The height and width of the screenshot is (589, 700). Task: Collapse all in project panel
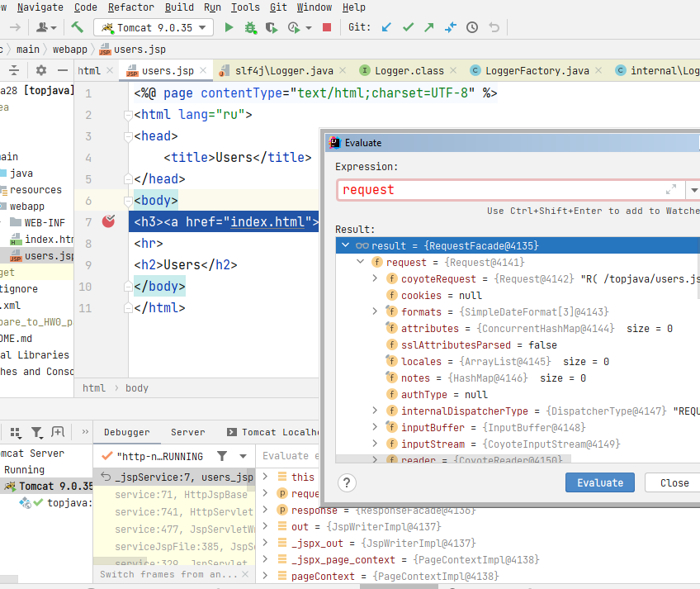[14, 70]
